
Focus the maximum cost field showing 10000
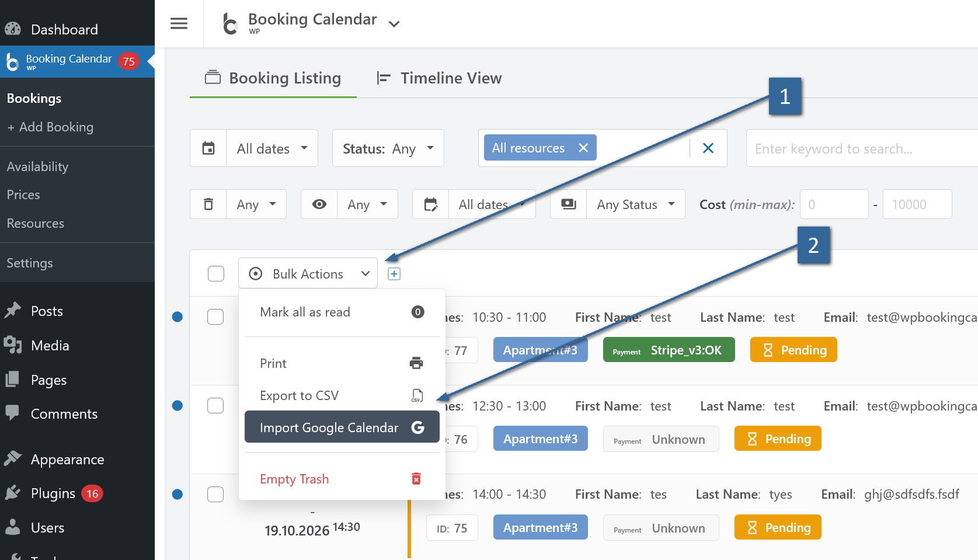(917, 204)
